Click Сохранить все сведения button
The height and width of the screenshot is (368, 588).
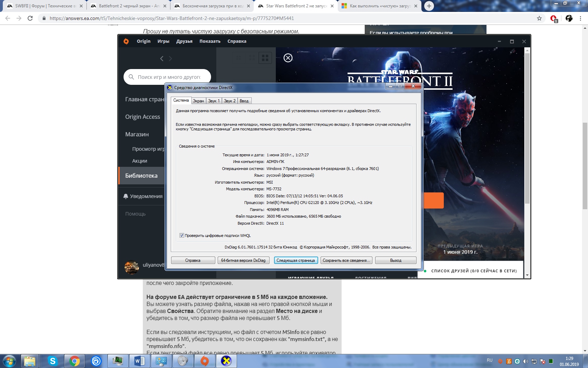coord(346,260)
